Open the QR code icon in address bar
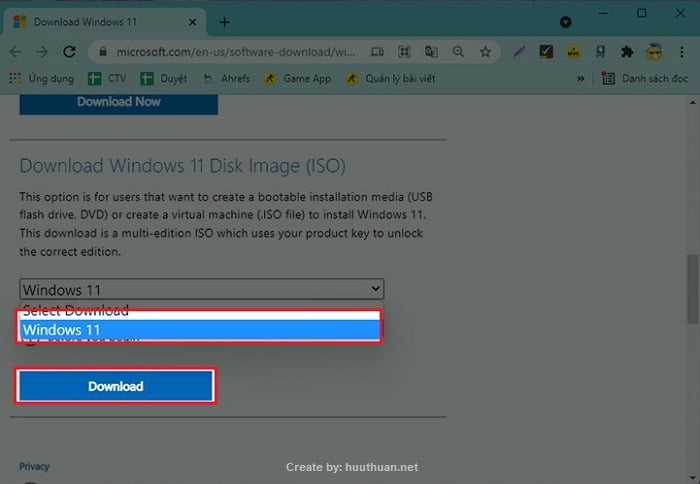The width and height of the screenshot is (700, 484). (404, 52)
